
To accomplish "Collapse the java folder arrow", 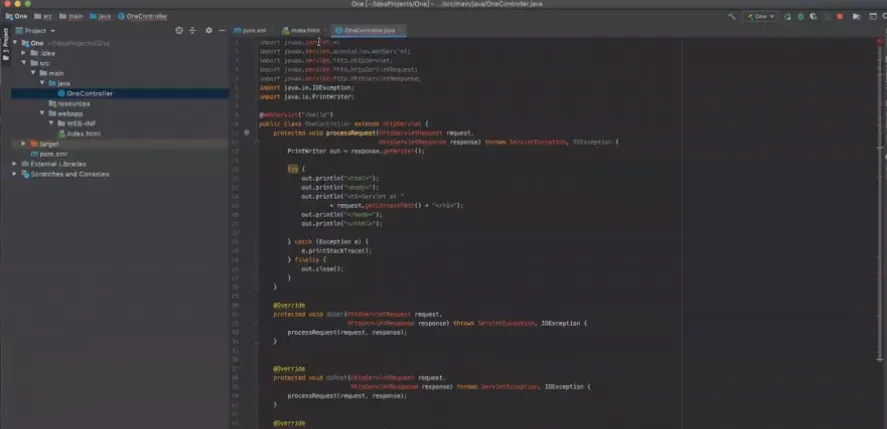I will [42, 83].
